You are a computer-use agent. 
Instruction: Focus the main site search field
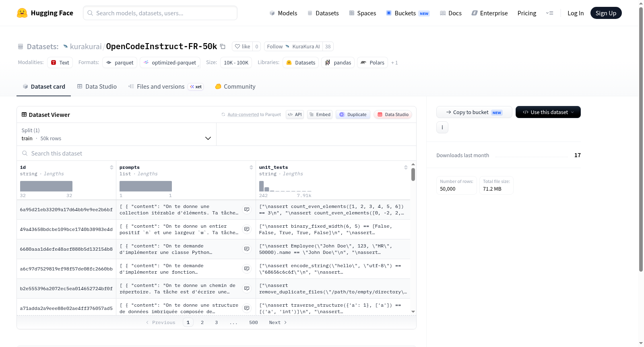click(x=160, y=13)
